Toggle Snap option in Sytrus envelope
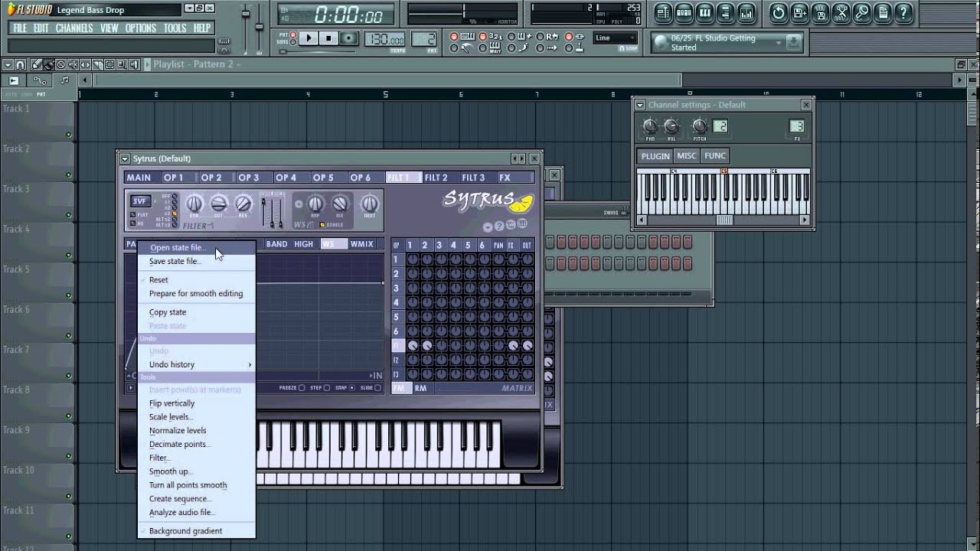The image size is (980, 551). click(352, 388)
